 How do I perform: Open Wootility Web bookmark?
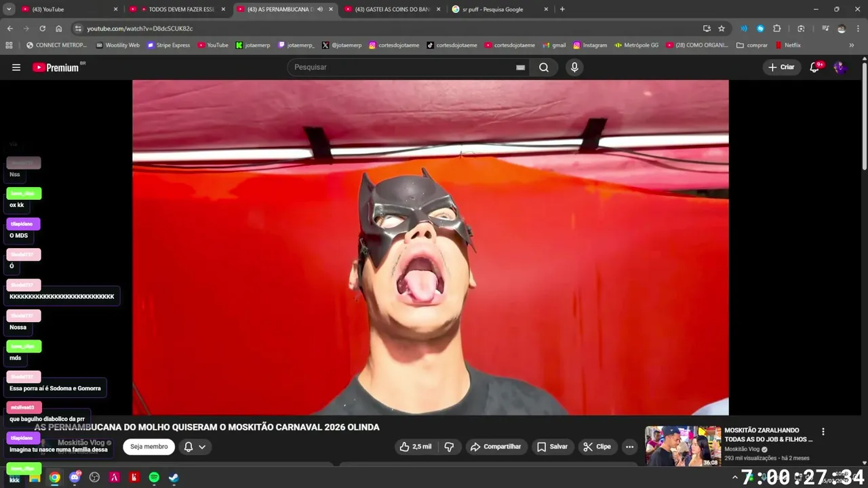click(117, 45)
